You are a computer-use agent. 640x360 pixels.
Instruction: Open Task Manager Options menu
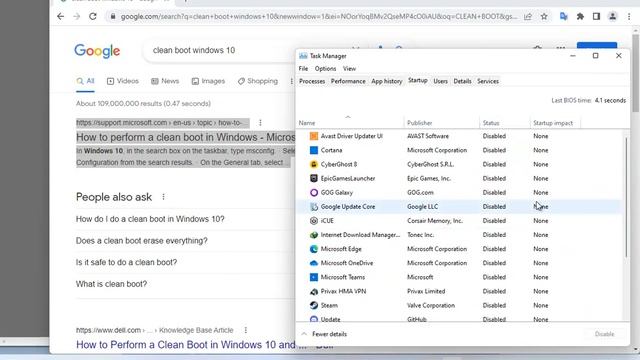pyautogui.click(x=325, y=69)
